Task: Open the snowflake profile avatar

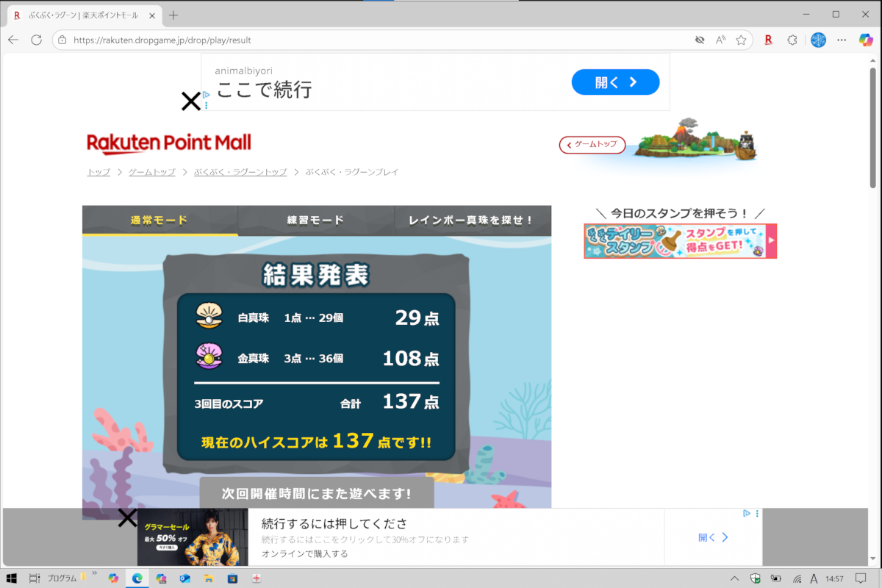Action: coord(818,40)
